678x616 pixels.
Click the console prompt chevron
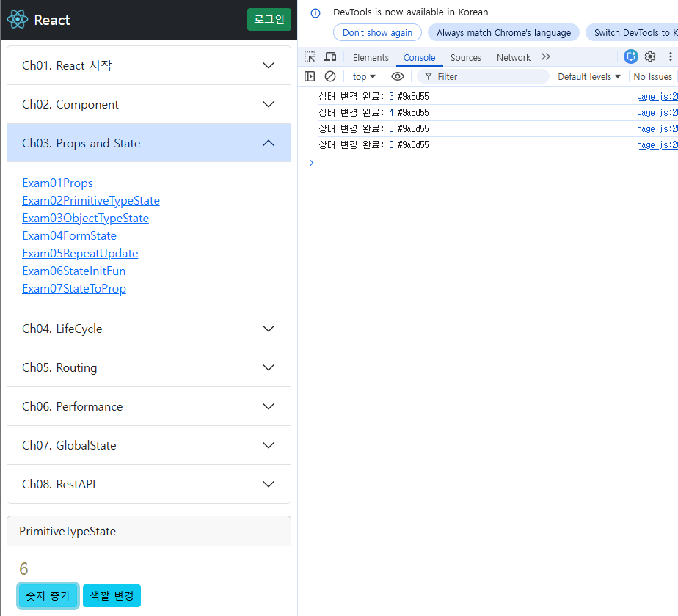[x=311, y=163]
